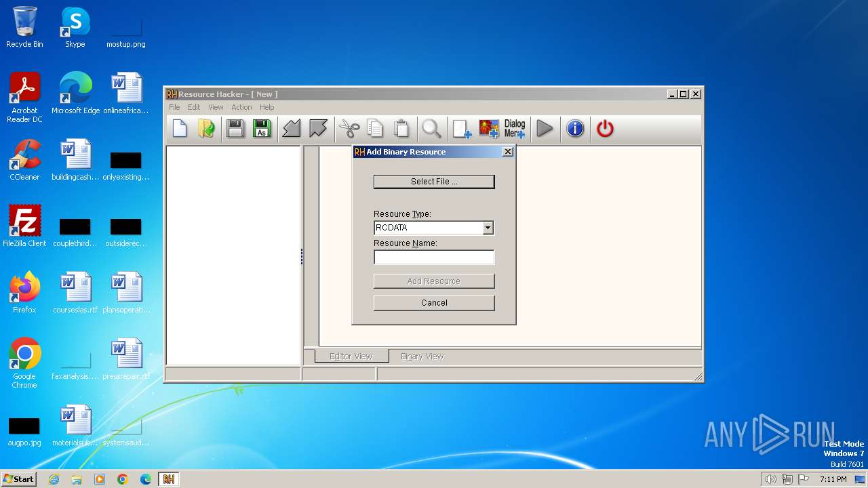
Task: Open the File menu
Action: tap(174, 107)
